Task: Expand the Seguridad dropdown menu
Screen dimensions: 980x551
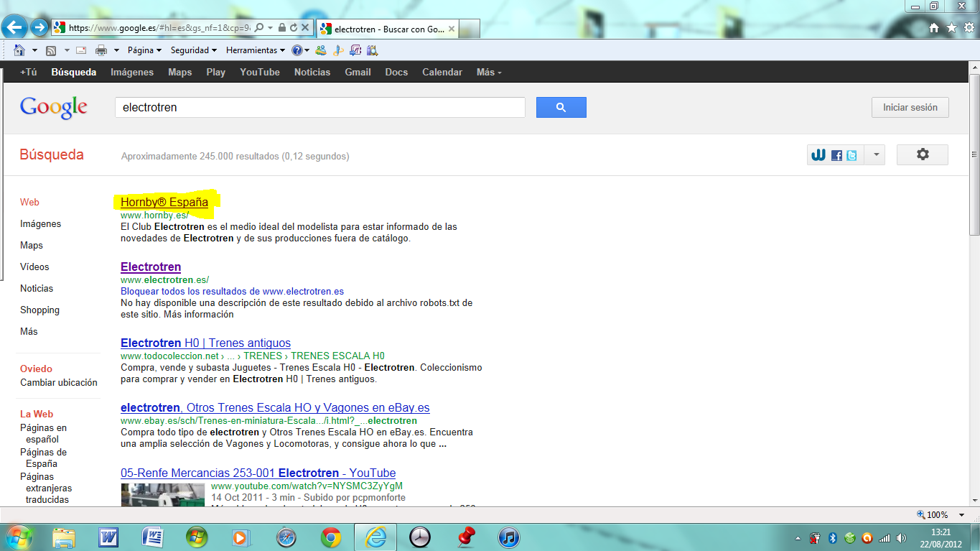Action: (x=194, y=50)
